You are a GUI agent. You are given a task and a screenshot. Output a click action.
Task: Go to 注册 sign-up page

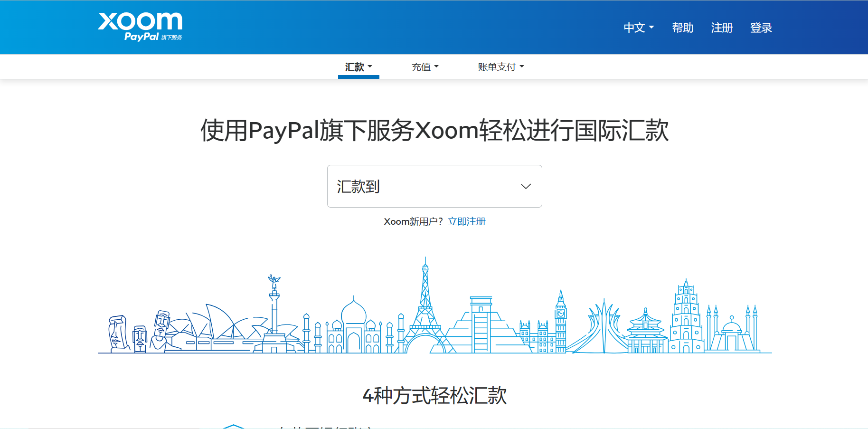(x=722, y=28)
